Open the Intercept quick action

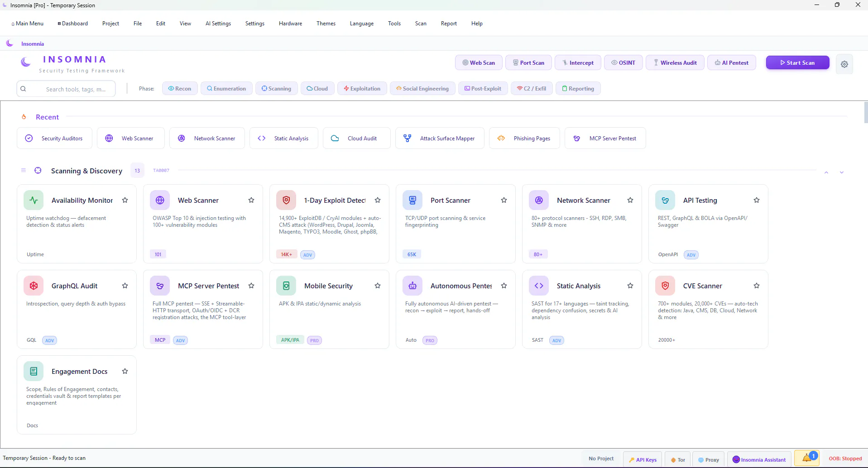[x=578, y=63]
